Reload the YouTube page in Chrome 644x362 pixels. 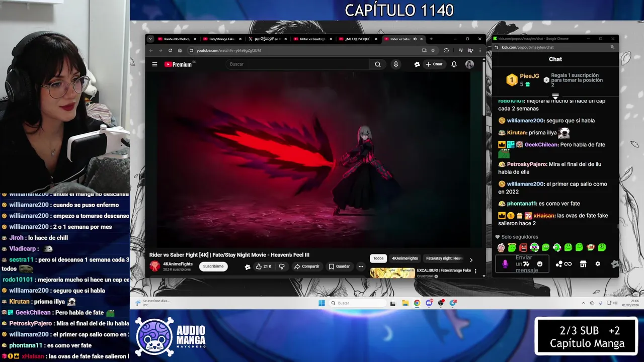[x=170, y=50]
